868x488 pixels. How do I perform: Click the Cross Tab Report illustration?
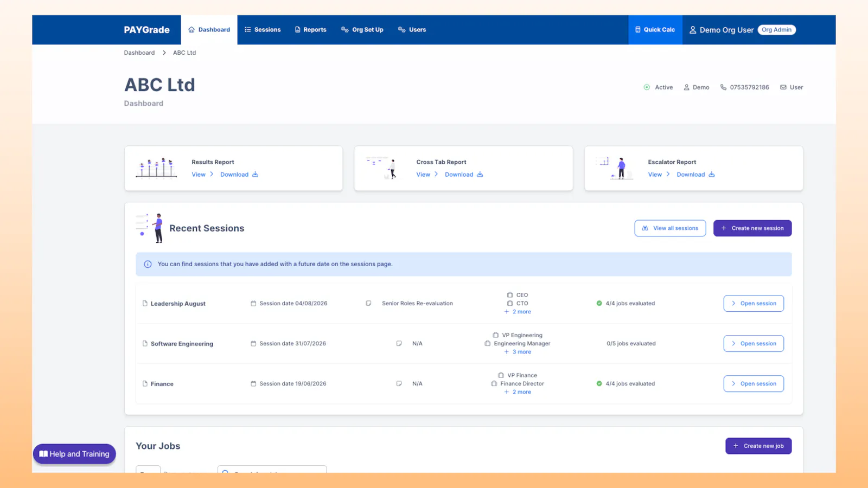[382, 168]
